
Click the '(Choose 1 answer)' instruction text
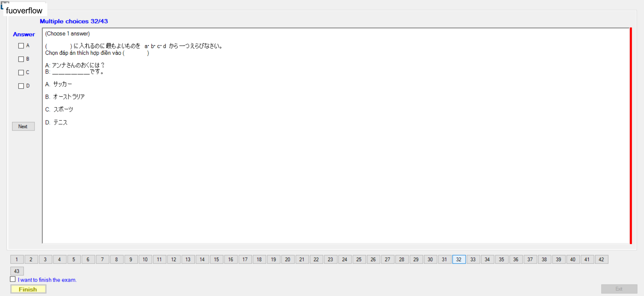point(67,34)
